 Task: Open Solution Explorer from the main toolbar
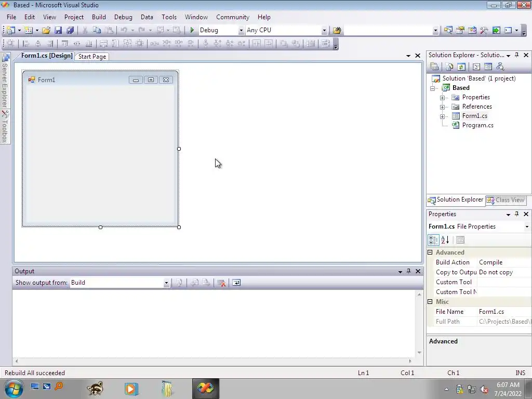[x=448, y=30]
